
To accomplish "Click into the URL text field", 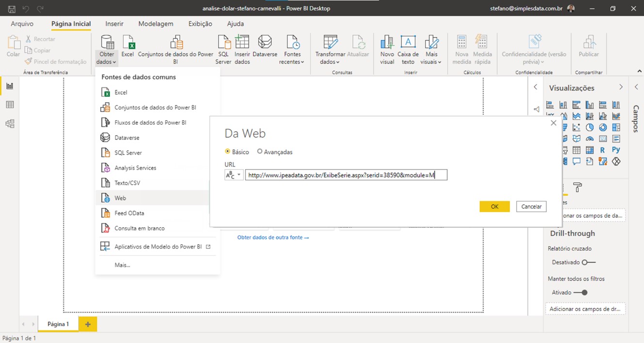I will pyautogui.click(x=346, y=175).
